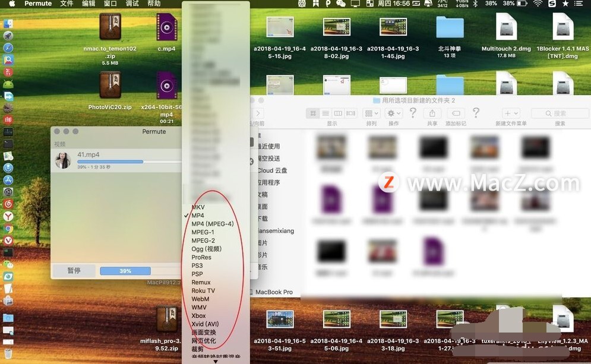
Task: Click the 添加标记 tag icon in Finder
Action: [x=456, y=113]
